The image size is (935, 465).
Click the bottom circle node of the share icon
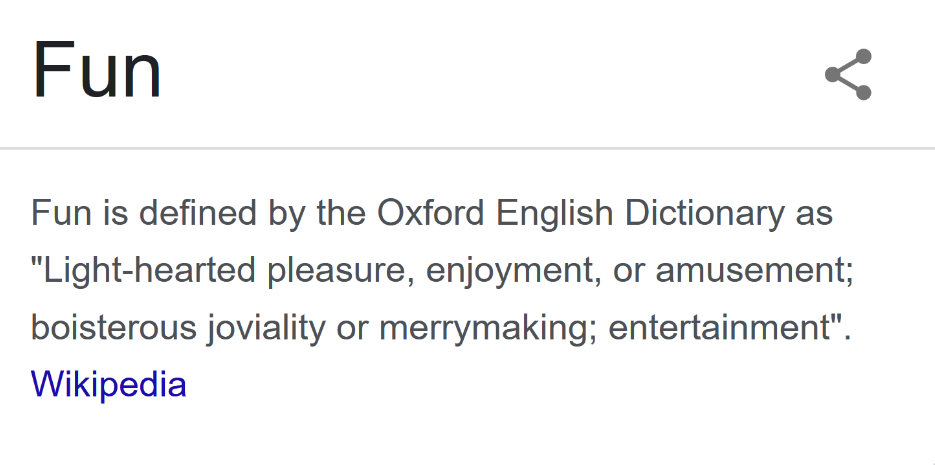tap(863, 92)
